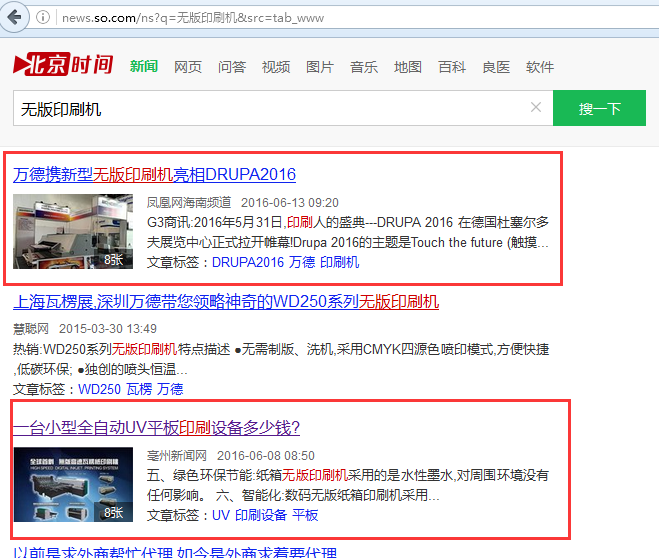Click the 北京时间 logo
Screen dimensions: 659x558
pos(64,66)
